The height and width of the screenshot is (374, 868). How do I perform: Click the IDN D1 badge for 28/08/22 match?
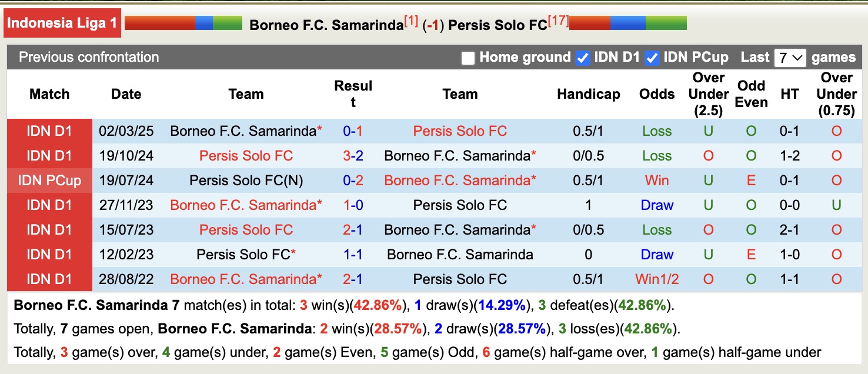pyautogui.click(x=49, y=279)
